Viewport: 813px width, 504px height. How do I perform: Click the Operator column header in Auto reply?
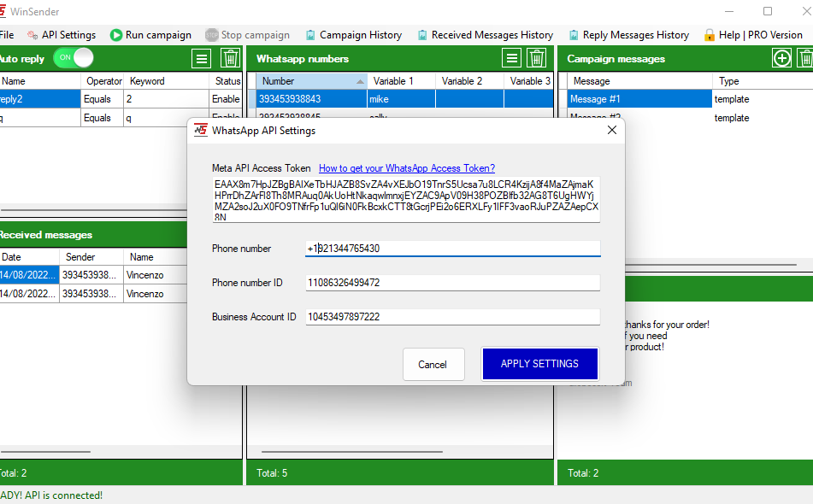click(x=102, y=81)
